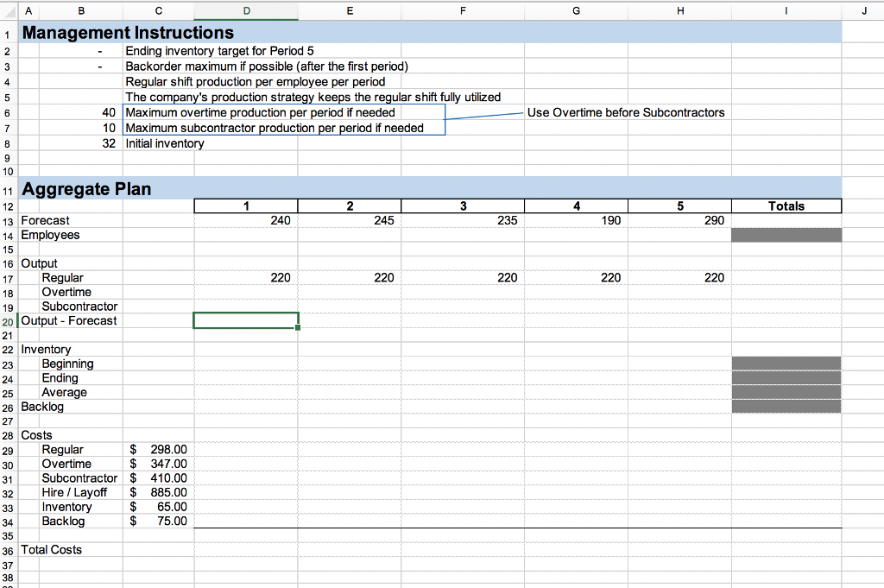Select column D header

(246, 11)
